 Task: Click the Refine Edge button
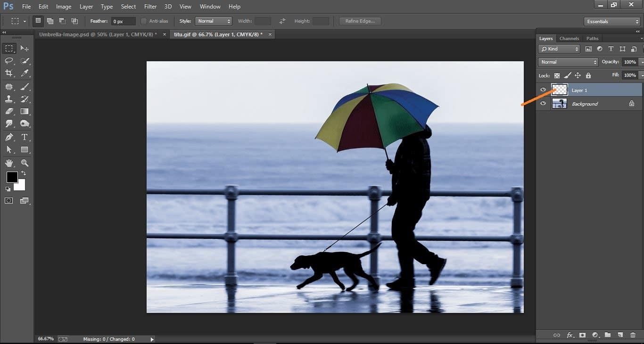pos(360,21)
